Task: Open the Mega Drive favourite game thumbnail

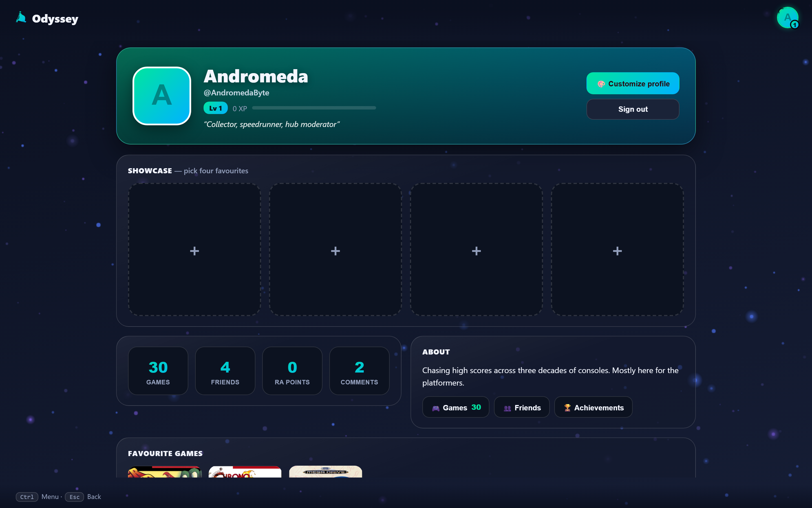Action: [x=325, y=471]
